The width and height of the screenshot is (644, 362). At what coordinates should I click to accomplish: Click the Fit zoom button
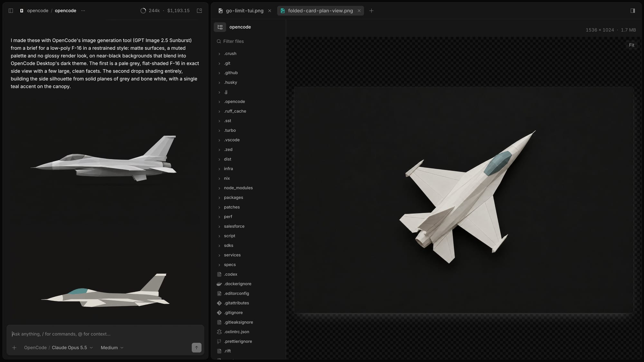point(631,45)
